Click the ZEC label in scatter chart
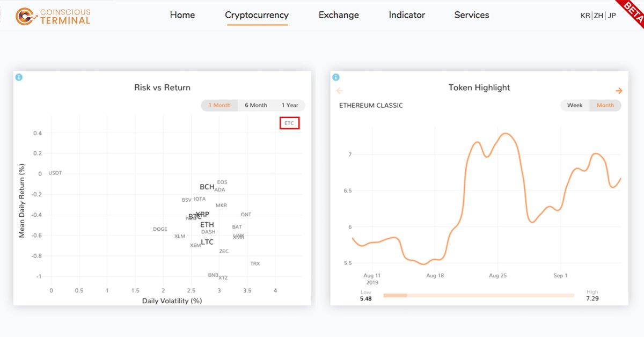Image resolution: width=644 pixels, height=337 pixels. (x=224, y=251)
